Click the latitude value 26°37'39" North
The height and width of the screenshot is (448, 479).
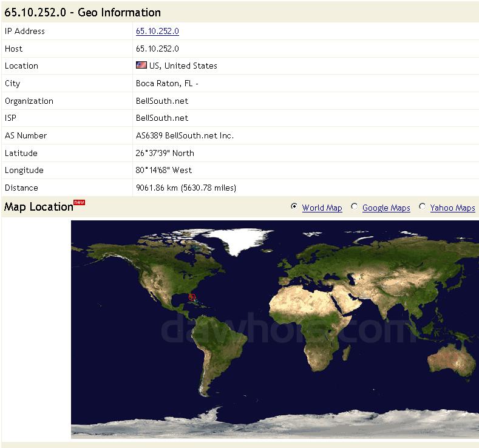[x=165, y=153]
